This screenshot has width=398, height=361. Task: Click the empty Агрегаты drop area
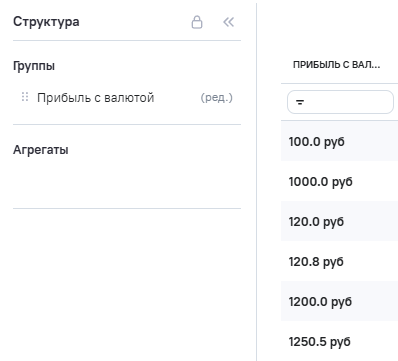pos(127,183)
